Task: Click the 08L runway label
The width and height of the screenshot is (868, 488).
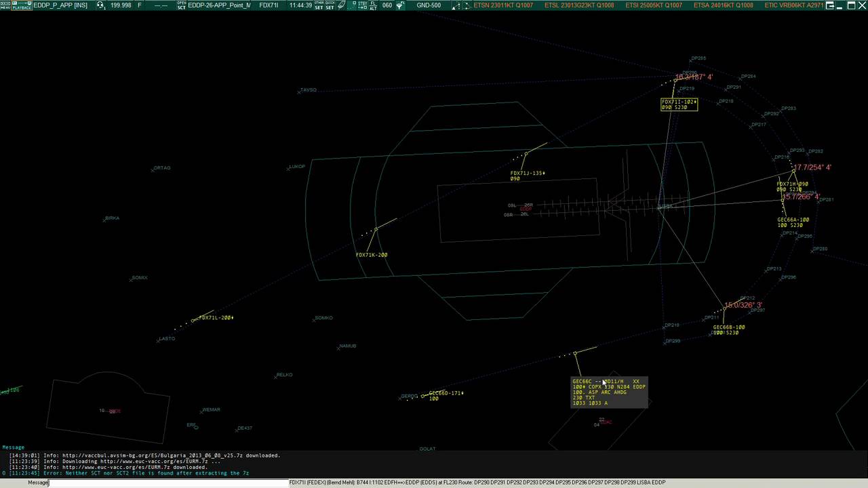Action: pos(512,205)
